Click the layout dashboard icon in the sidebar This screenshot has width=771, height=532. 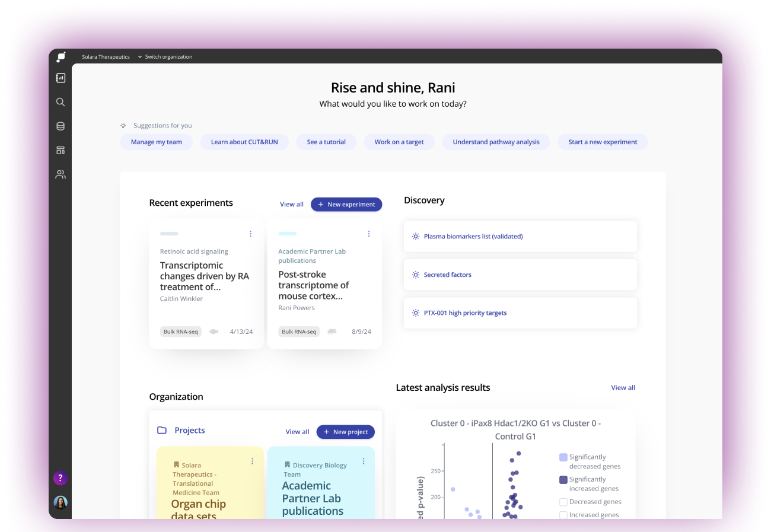(x=60, y=151)
